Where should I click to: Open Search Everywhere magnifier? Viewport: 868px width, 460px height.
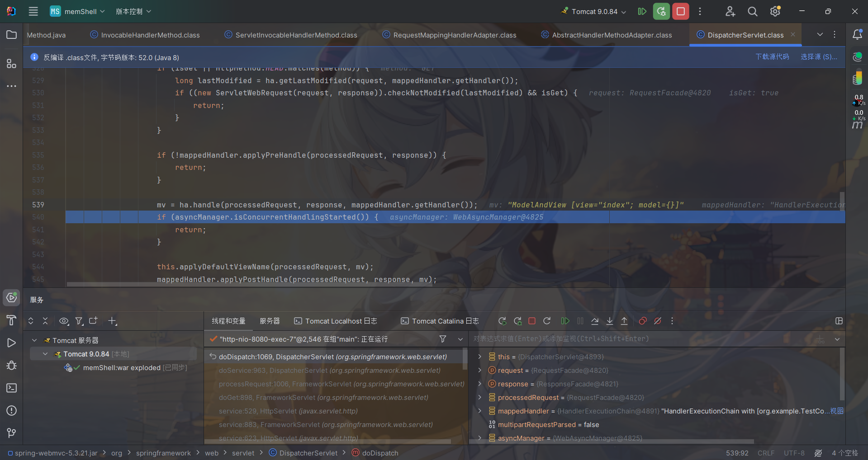pyautogui.click(x=753, y=11)
